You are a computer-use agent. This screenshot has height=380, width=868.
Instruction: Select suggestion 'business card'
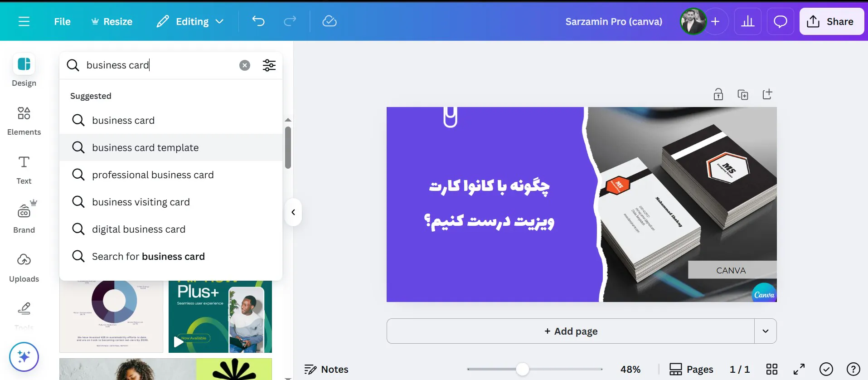171,120
